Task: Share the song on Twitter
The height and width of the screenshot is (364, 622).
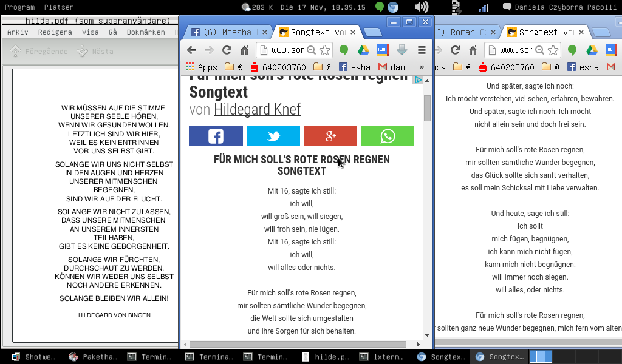Action: (273, 136)
